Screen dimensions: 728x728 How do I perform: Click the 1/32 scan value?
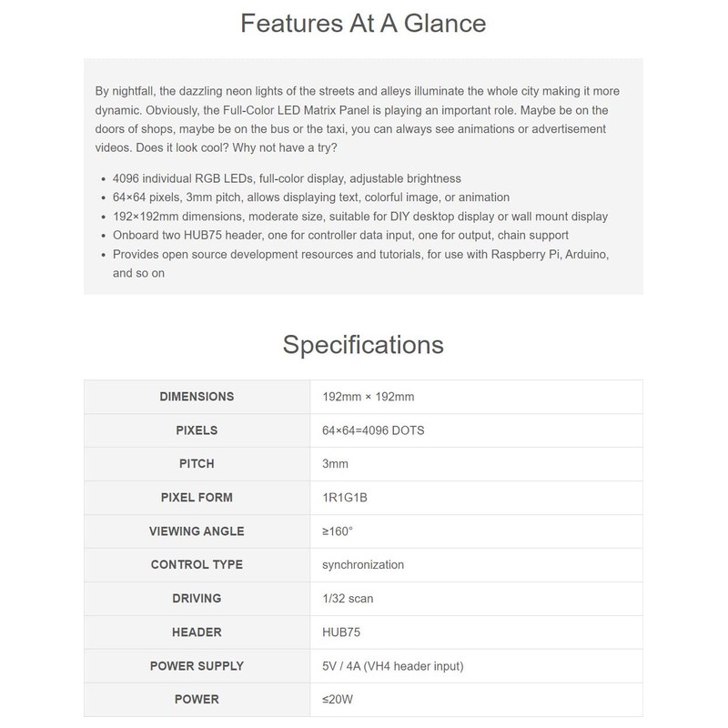point(348,599)
